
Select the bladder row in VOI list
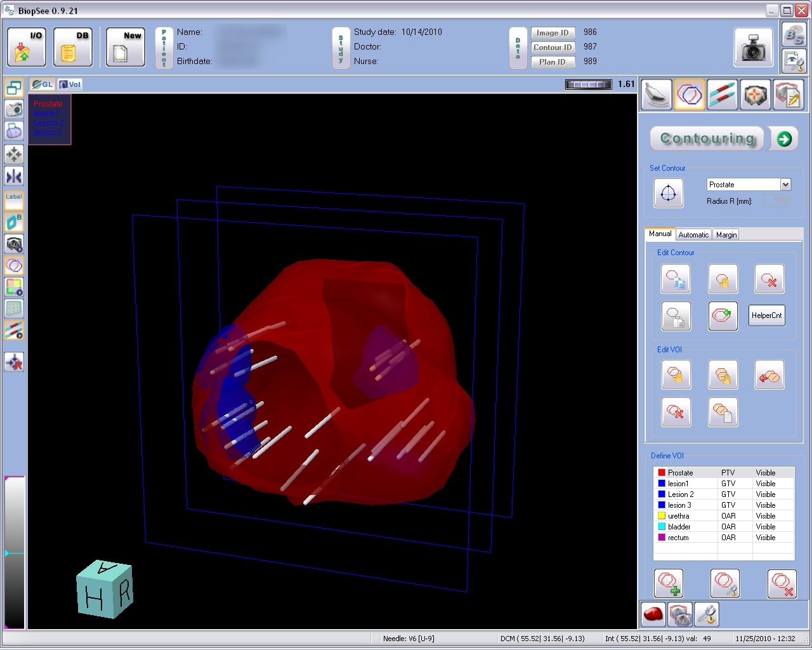click(x=724, y=527)
